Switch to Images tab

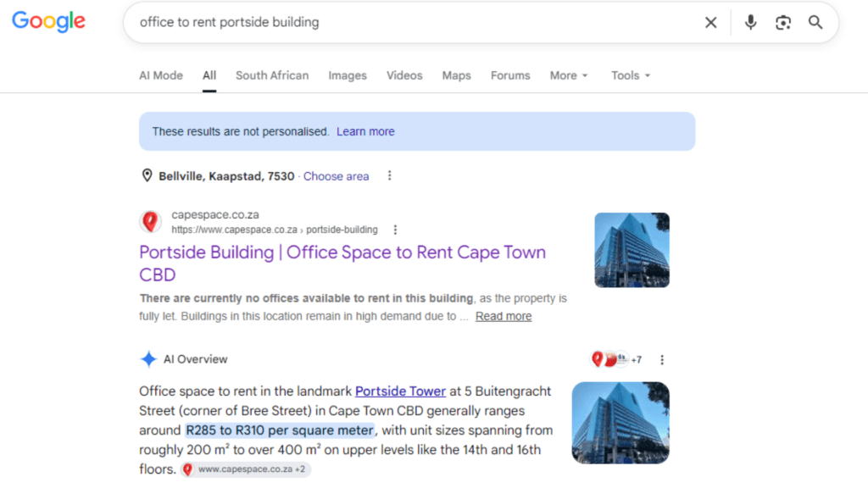(x=347, y=75)
